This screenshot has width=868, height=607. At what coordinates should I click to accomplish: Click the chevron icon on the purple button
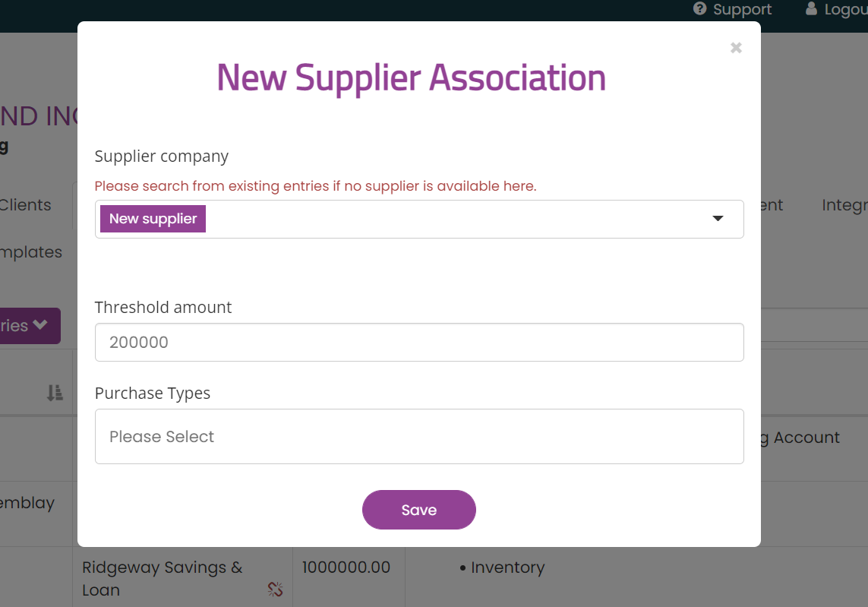click(x=39, y=324)
